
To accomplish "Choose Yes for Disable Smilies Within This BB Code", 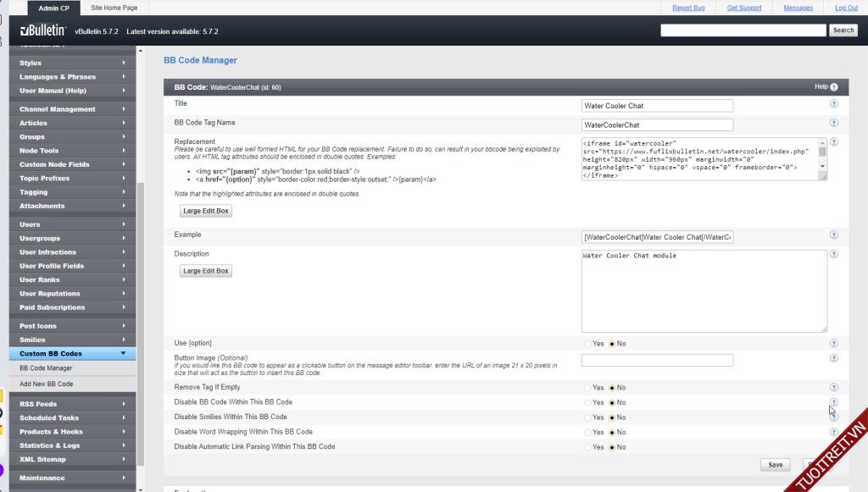I will pos(589,417).
